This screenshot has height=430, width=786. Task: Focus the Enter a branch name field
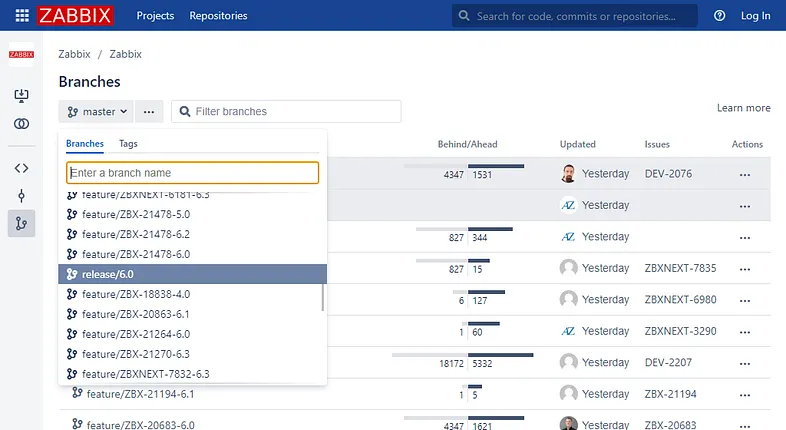[192, 172]
